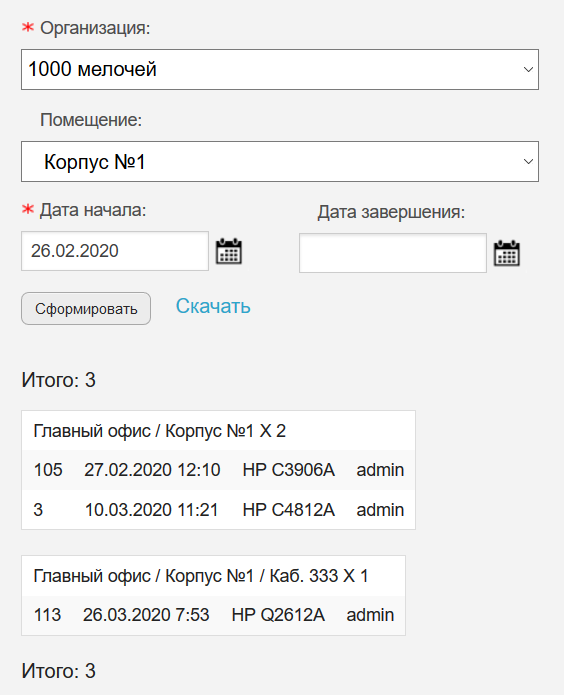
Task: Click admin in the 27.02.2020 row
Action: pos(380,470)
